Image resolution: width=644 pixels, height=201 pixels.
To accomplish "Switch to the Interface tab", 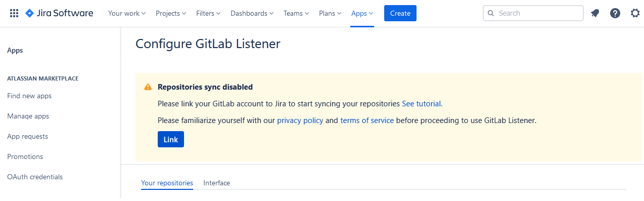I will [217, 183].
